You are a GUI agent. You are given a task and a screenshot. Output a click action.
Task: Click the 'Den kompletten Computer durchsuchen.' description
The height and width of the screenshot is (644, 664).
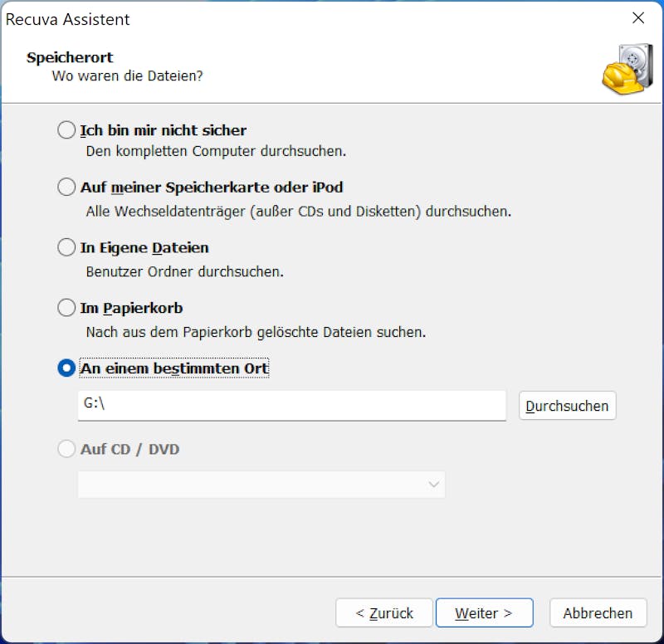216,151
